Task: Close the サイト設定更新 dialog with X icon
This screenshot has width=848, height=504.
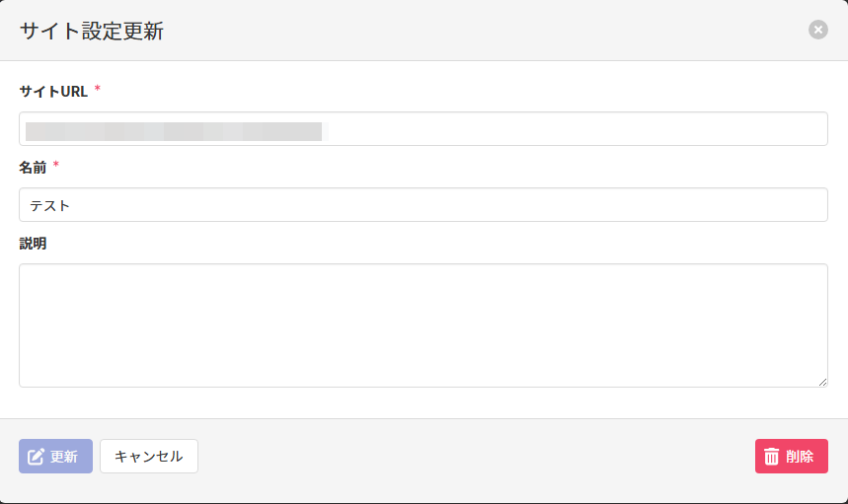Action: tap(817, 30)
